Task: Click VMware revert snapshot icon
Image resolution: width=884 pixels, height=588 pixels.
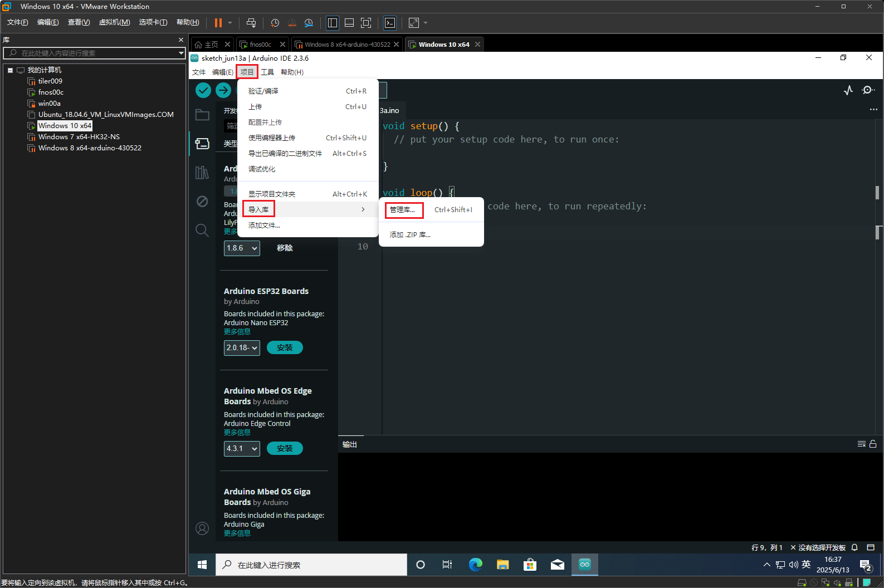Action: (x=292, y=23)
